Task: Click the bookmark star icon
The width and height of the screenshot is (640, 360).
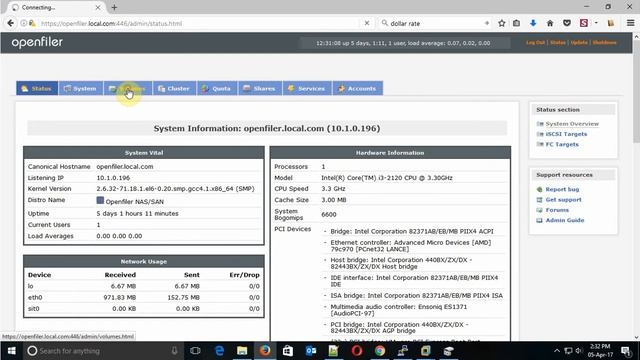Action: pyautogui.click(x=502, y=23)
